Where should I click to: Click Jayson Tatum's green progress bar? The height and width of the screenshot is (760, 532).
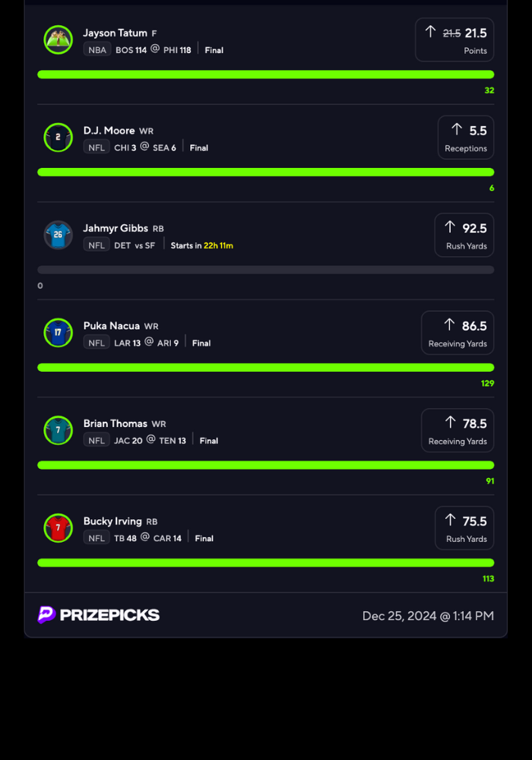point(265,74)
